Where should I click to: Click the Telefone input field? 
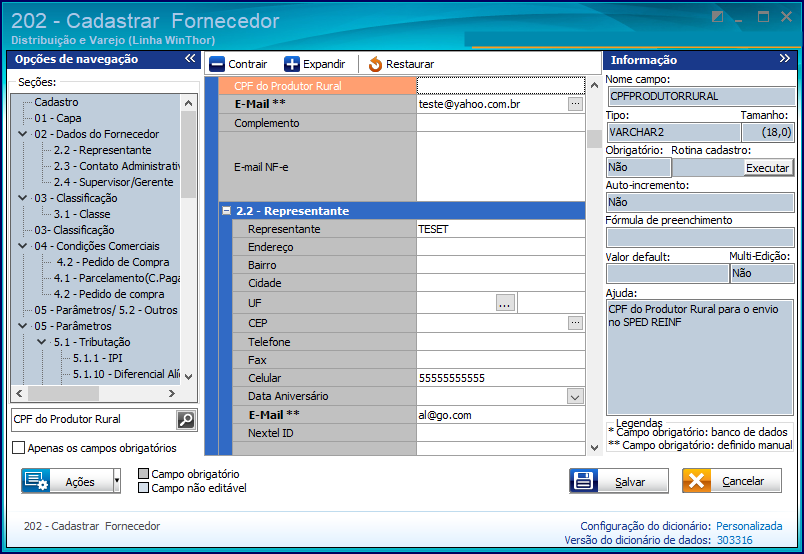point(500,342)
